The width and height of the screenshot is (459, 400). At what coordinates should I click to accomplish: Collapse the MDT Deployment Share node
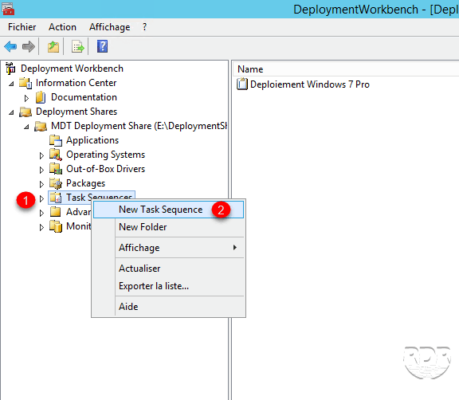[27, 127]
